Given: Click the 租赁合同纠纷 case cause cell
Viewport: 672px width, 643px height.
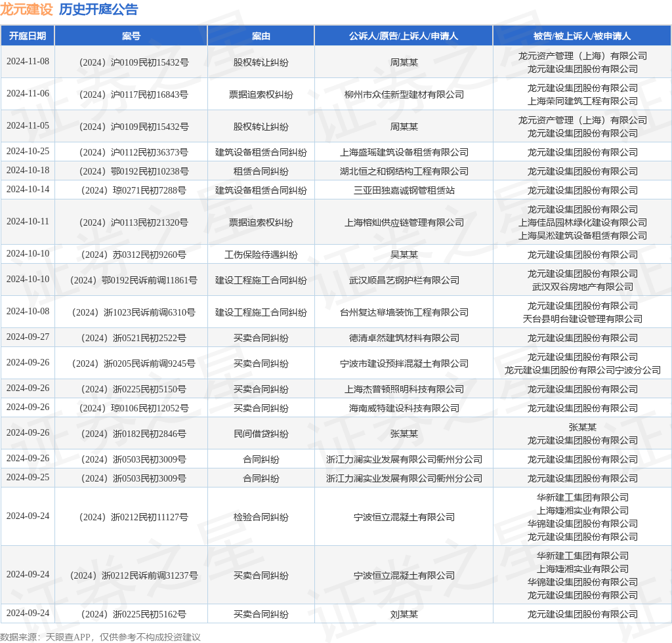Looking at the screenshot, I should [261, 171].
